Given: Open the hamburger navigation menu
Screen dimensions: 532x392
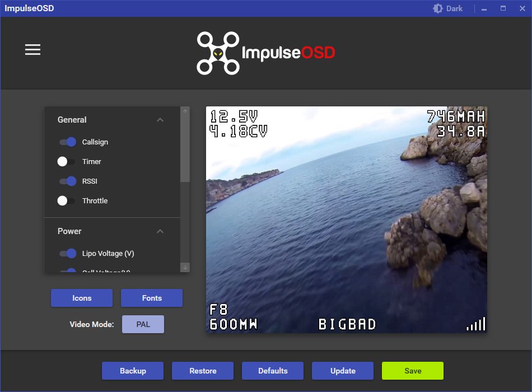Looking at the screenshot, I should click(33, 50).
